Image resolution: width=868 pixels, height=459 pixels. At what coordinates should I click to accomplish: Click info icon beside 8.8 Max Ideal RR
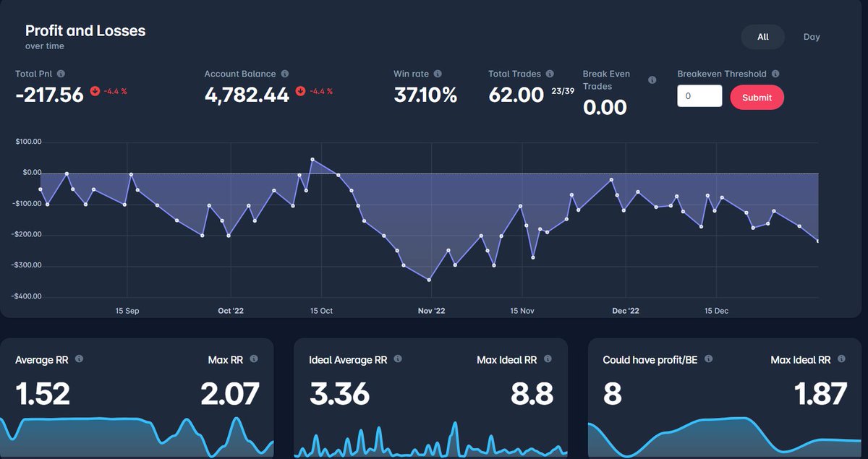548,359
